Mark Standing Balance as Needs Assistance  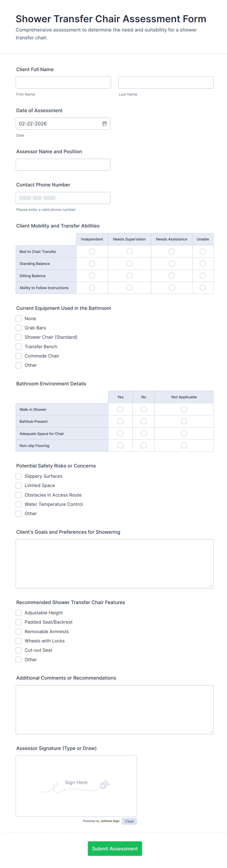[171, 263]
